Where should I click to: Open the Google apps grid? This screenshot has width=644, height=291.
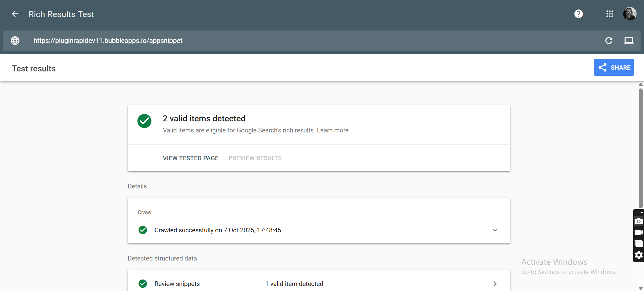pyautogui.click(x=609, y=14)
